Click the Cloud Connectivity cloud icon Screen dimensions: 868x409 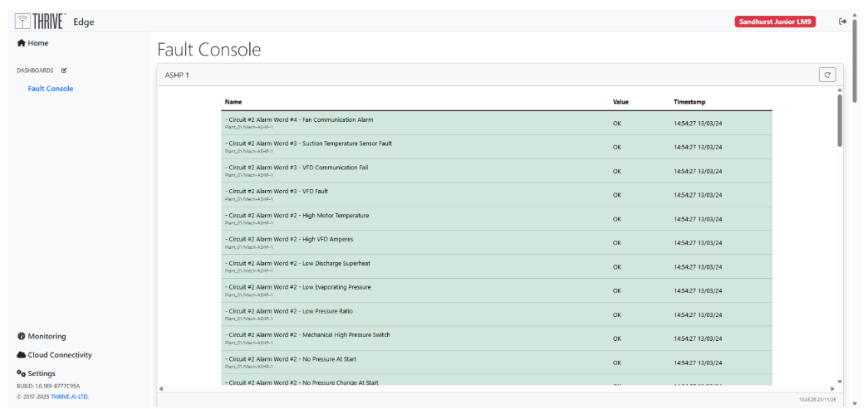tap(22, 355)
